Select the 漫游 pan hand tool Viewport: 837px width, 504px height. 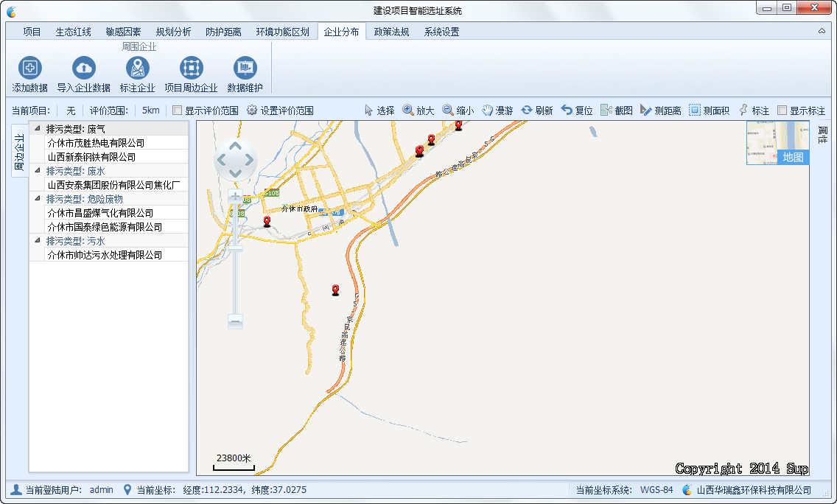(497, 111)
